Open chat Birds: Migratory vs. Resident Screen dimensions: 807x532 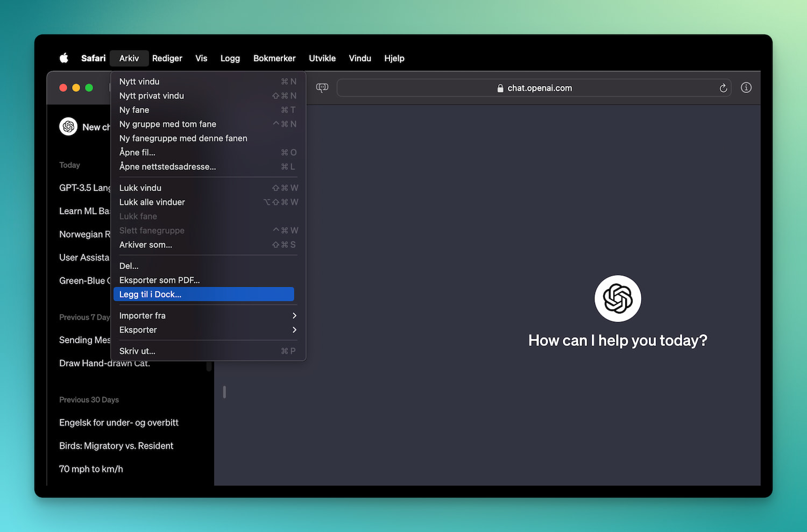click(x=116, y=446)
